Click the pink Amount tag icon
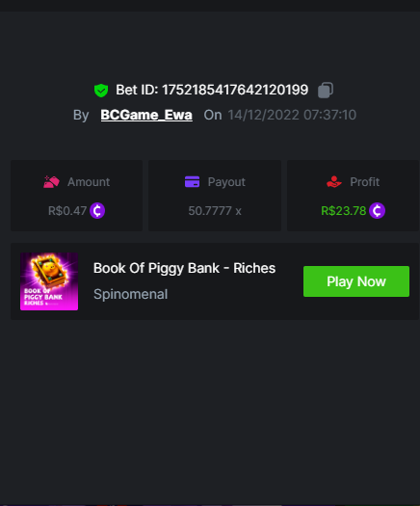Screen dimensions: 420x506 52,182
